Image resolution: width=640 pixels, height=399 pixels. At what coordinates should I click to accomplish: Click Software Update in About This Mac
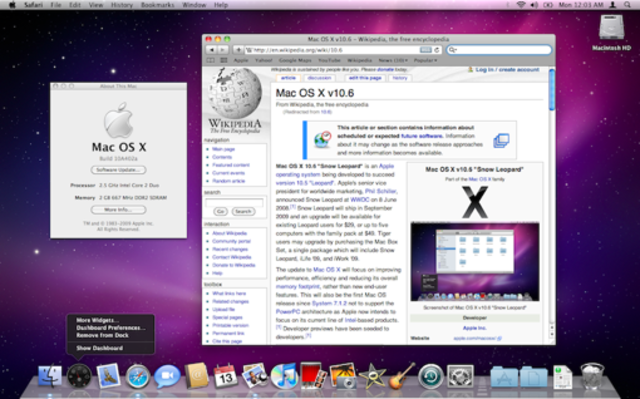pos(118,170)
